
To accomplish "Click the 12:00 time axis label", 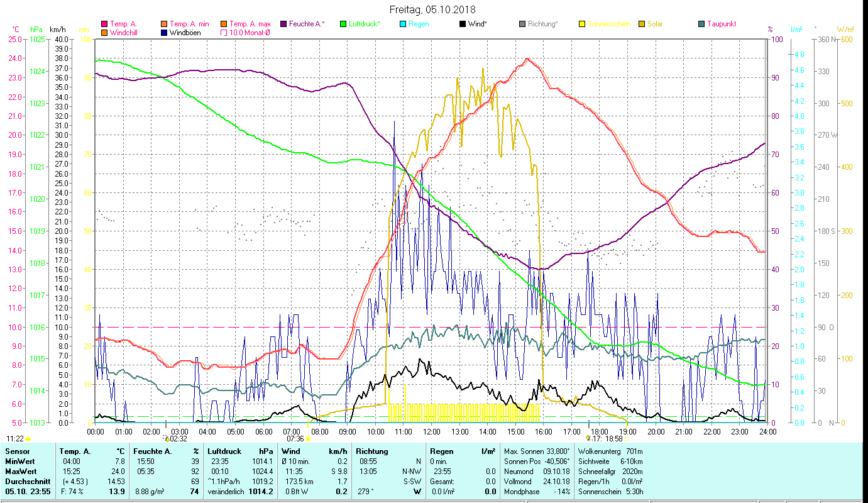I will (x=431, y=431).
